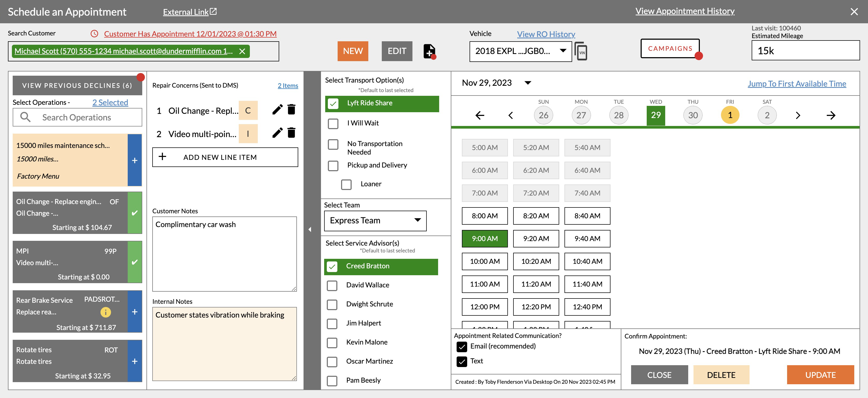
Task: Add Rotate tires using its plus icon
Action: pyautogui.click(x=135, y=361)
